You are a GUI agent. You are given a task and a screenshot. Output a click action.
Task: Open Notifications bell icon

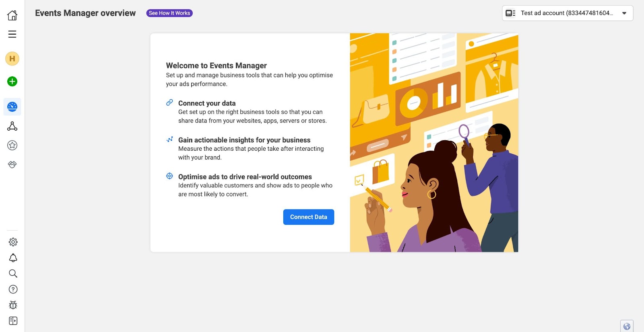13,258
